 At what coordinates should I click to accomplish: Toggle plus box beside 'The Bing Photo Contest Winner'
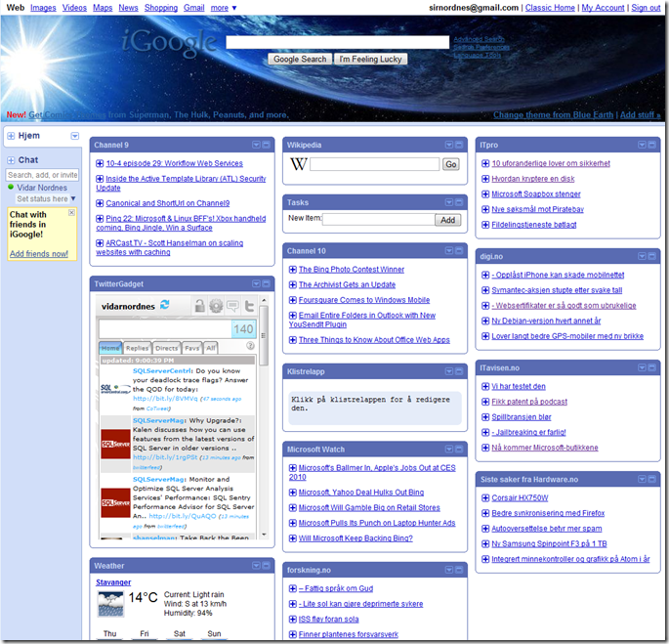coord(293,269)
